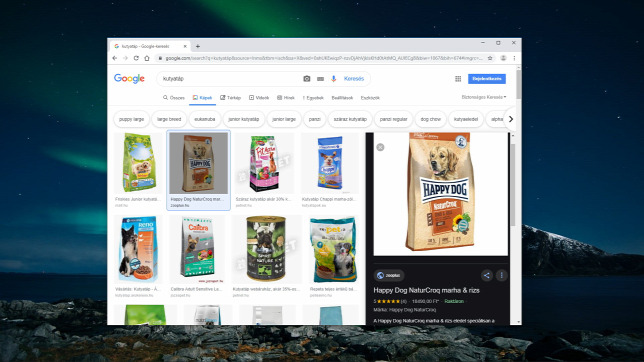
Task: Show more filter chips with right chevron
Action: (x=511, y=119)
